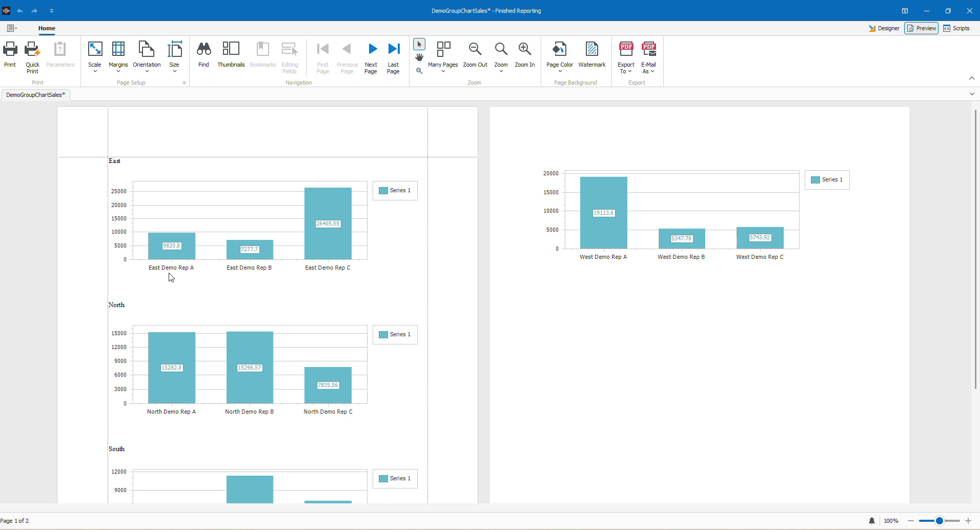Viewport: 980px width, 530px height.
Task: Jump to the Last Page
Action: [x=393, y=57]
